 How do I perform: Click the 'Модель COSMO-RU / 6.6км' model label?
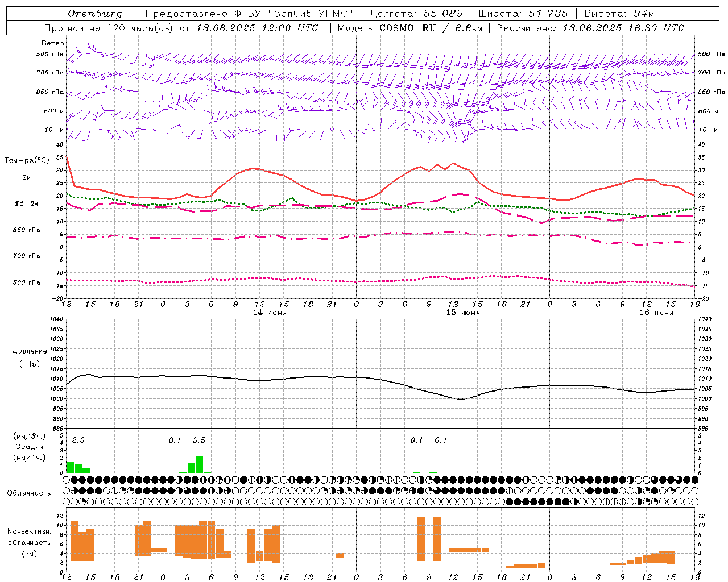(x=409, y=28)
